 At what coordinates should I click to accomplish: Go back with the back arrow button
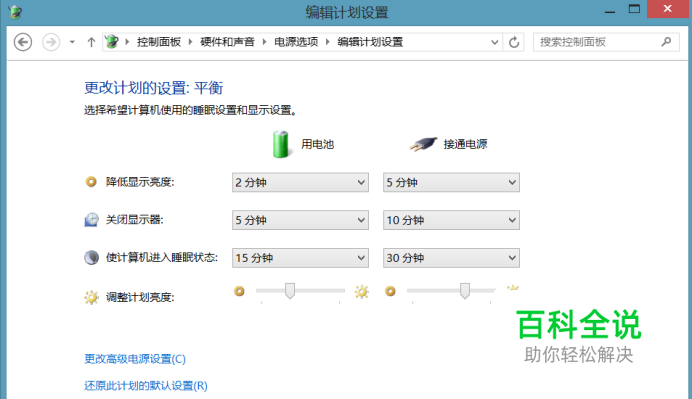tap(23, 42)
